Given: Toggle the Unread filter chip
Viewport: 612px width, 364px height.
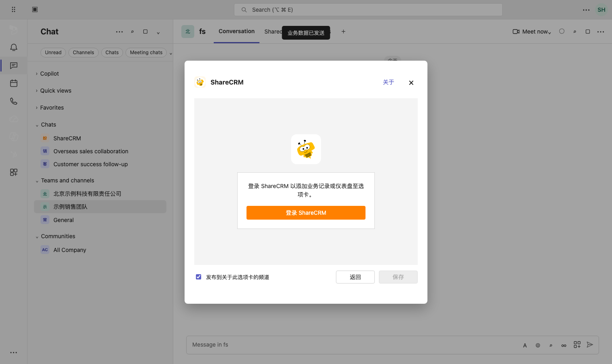Looking at the screenshot, I should coord(53,53).
